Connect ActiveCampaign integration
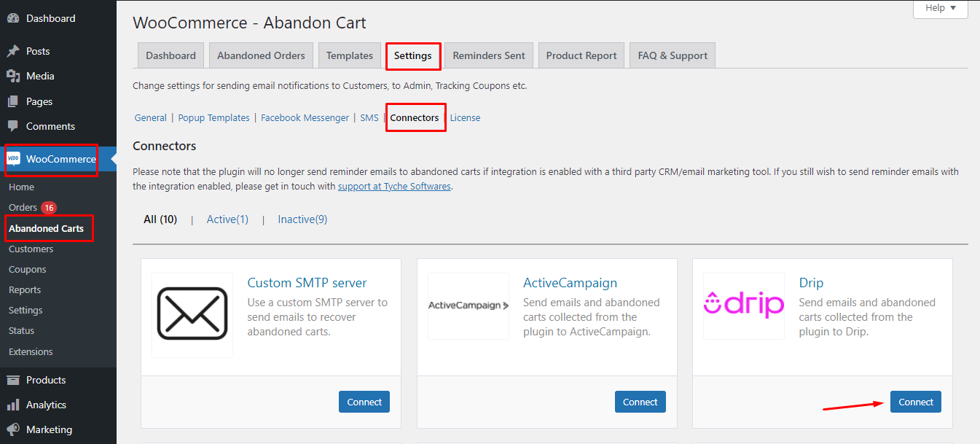Image resolution: width=980 pixels, height=444 pixels. [x=640, y=402]
